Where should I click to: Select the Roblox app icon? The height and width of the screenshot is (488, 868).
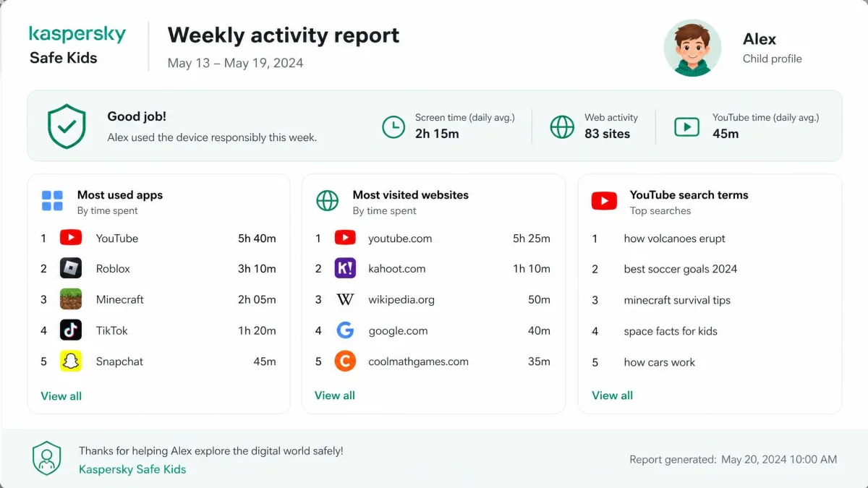click(x=71, y=268)
